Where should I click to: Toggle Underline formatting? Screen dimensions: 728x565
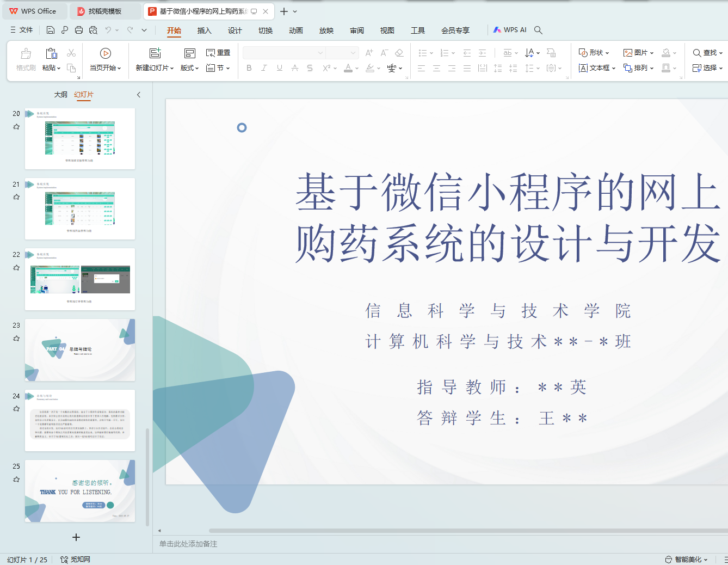click(280, 68)
